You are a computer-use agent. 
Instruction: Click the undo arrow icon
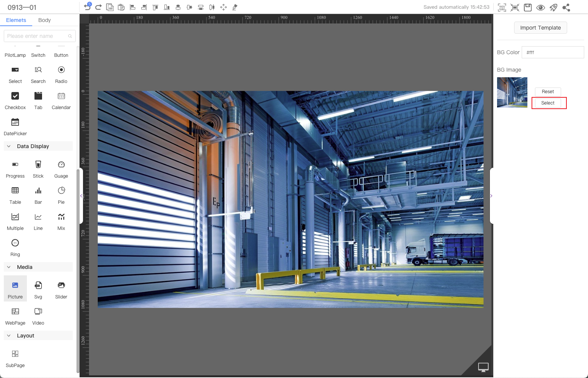click(x=88, y=7)
